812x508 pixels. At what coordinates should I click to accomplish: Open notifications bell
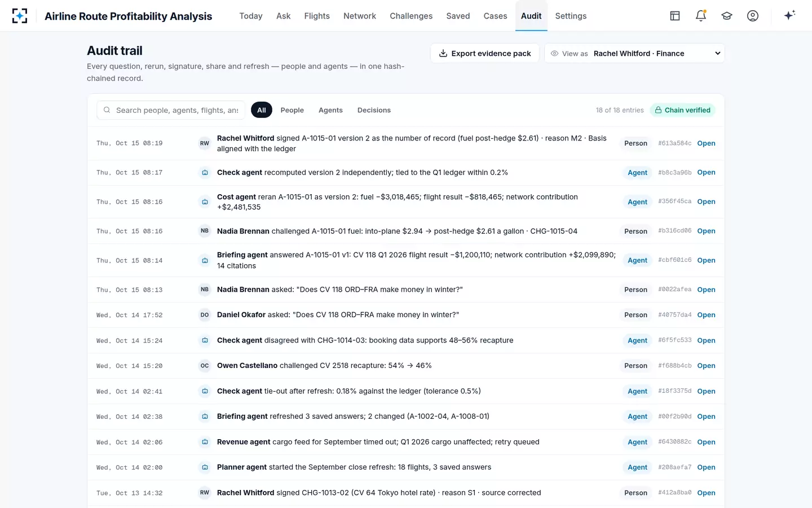[701, 16]
